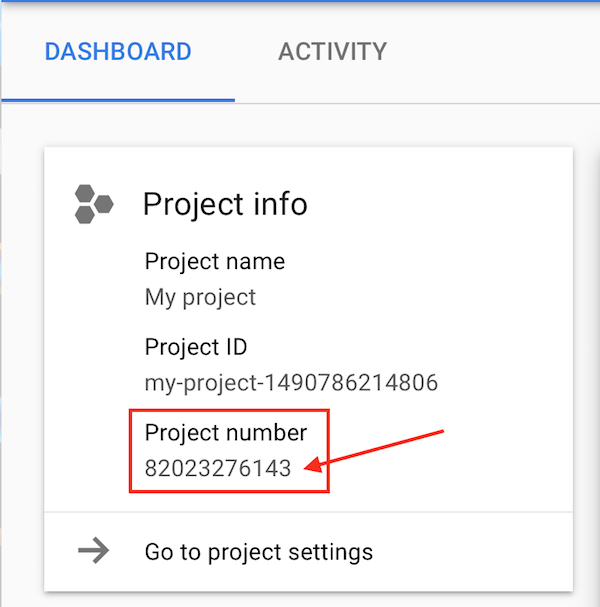The width and height of the screenshot is (600, 607).
Task: Click the blue bar at the window top
Action: [x=300, y=1]
